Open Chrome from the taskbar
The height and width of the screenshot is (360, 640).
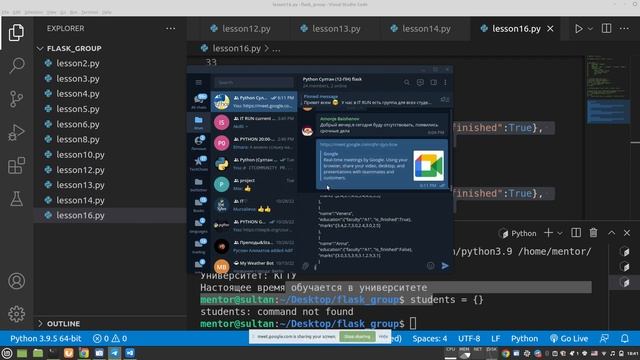84,353
